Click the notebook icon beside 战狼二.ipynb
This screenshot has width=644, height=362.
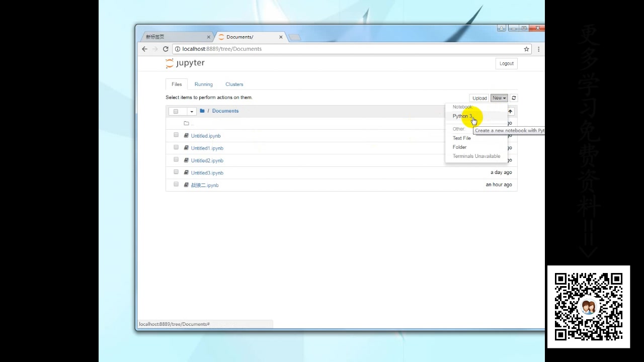(x=186, y=185)
